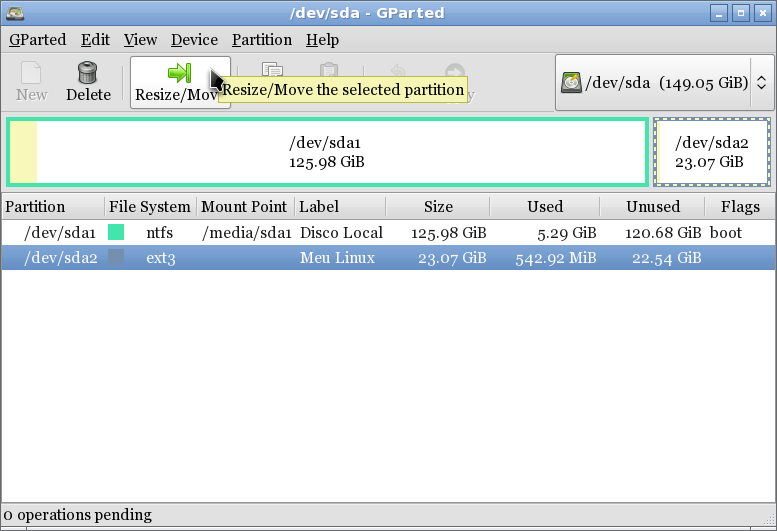777x531 pixels.
Task: Click the hard disk icon in device selector
Action: pos(571,82)
